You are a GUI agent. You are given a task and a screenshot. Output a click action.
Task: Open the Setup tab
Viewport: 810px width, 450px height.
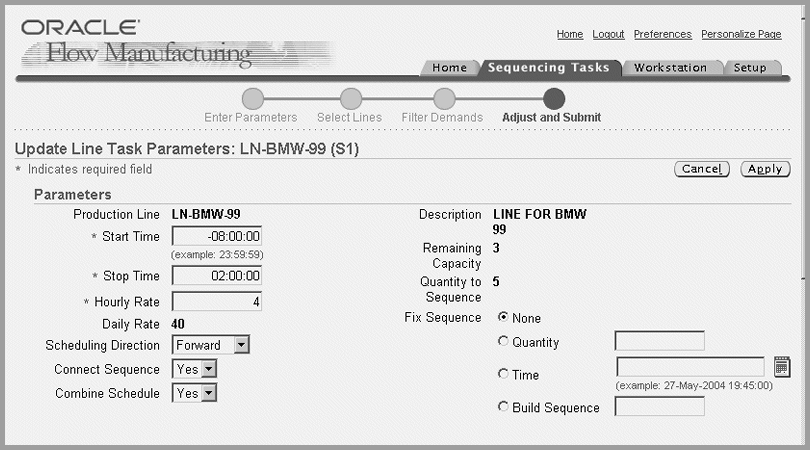pyautogui.click(x=750, y=68)
